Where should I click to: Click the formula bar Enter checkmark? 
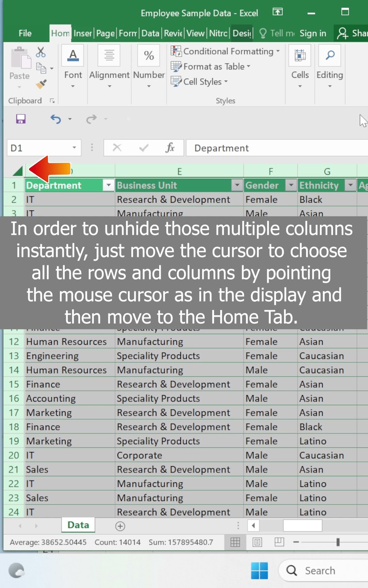(x=144, y=148)
